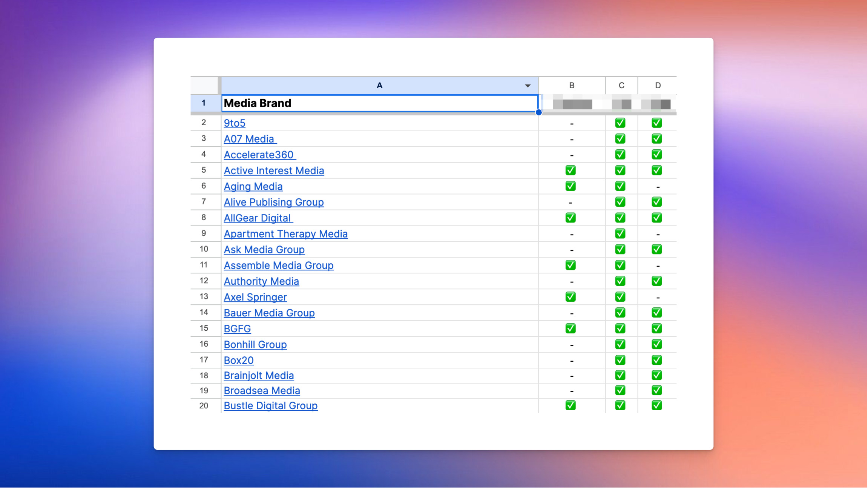Click column C checkmark for 9to5
Screen dimensions: 868x488
pos(620,123)
